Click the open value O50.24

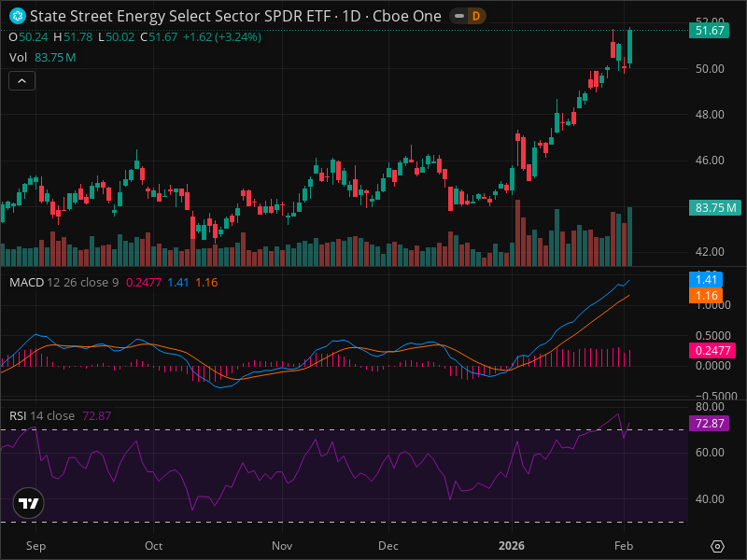[29, 37]
